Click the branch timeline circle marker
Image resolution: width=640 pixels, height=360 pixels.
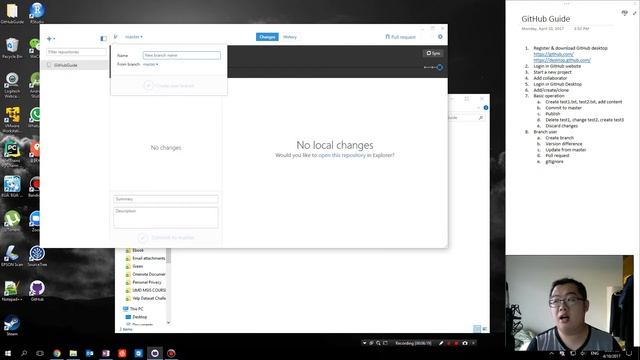pyautogui.click(x=440, y=67)
